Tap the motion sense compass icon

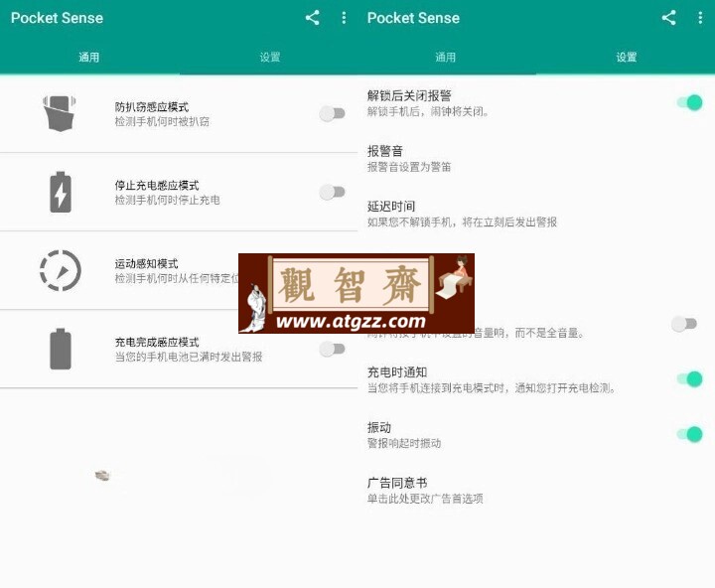pos(61,270)
